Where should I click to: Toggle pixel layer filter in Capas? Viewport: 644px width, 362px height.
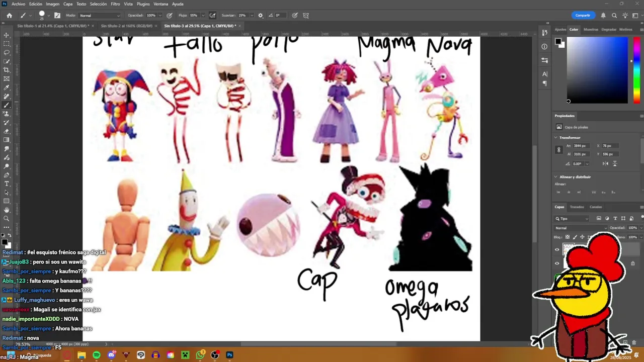[x=599, y=218]
